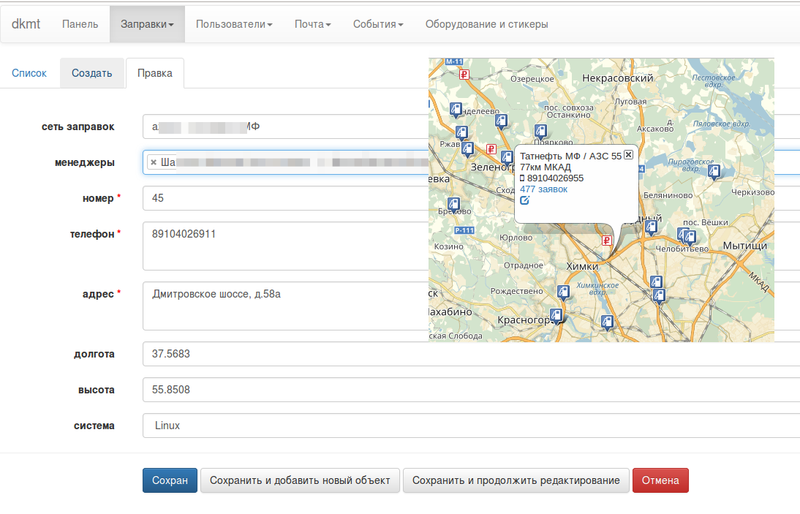Screen dimensions: 800x514
Task: Expand the Заправки dropdown menu
Action: point(147,24)
